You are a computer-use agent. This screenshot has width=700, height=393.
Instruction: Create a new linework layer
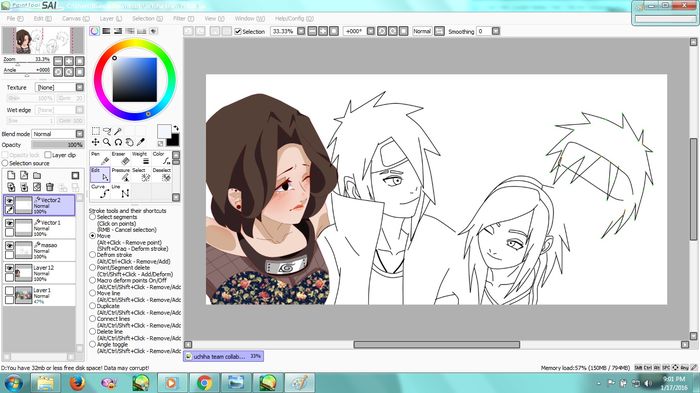click(x=24, y=176)
